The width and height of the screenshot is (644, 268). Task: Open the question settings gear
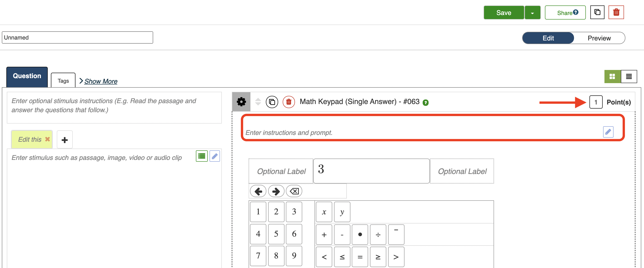point(241,102)
